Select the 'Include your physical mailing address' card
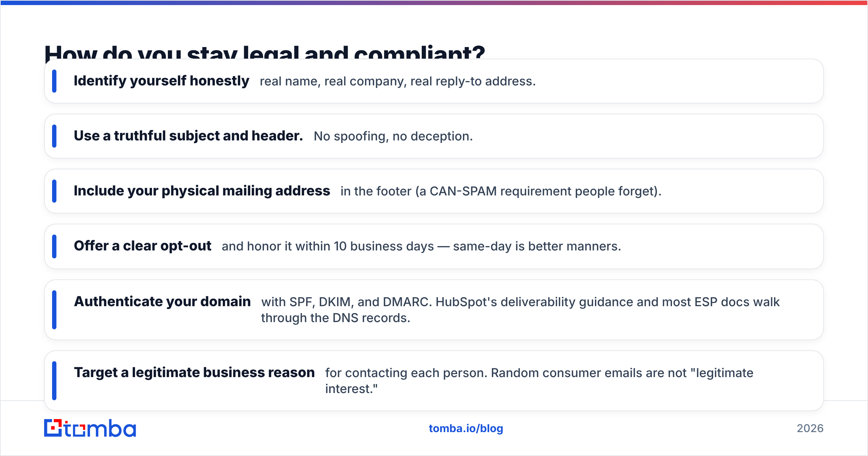Viewport: 868px width, 456px height. [434, 191]
